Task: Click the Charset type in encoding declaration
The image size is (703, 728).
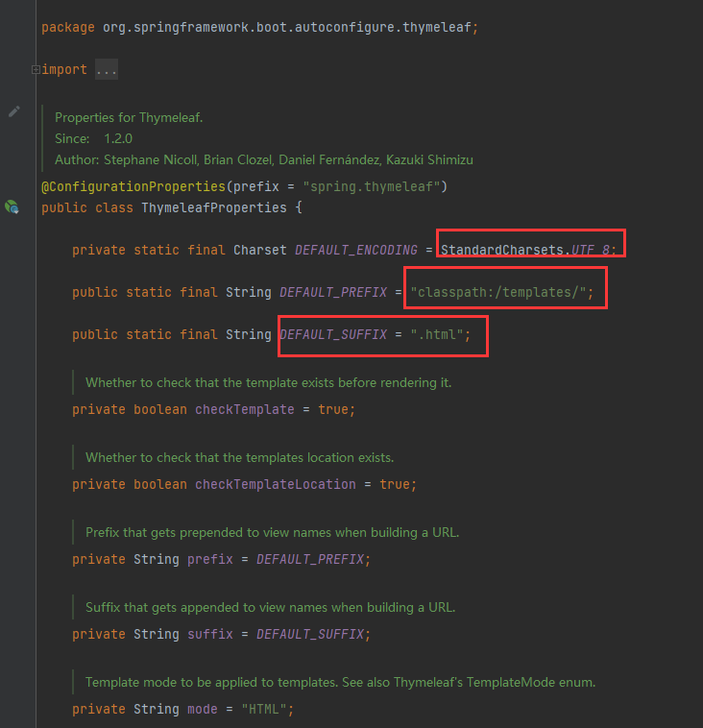Action: click(x=260, y=251)
